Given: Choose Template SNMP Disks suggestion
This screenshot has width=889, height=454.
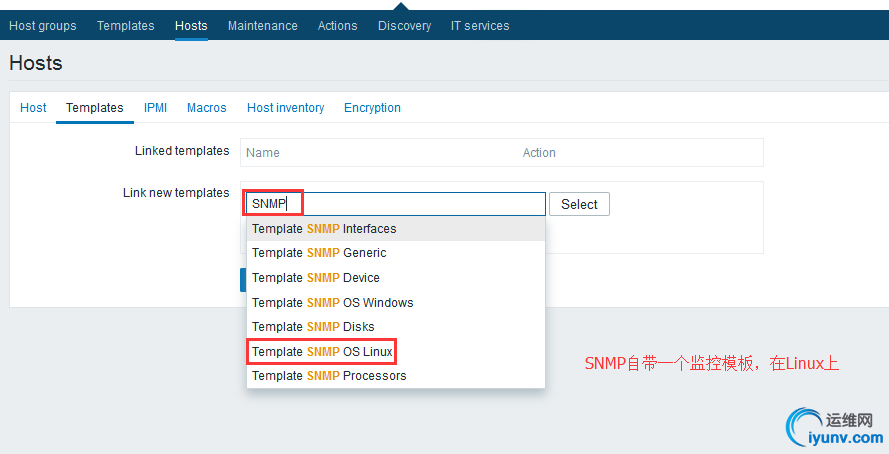Looking at the screenshot, I should (x=313, y=327).
